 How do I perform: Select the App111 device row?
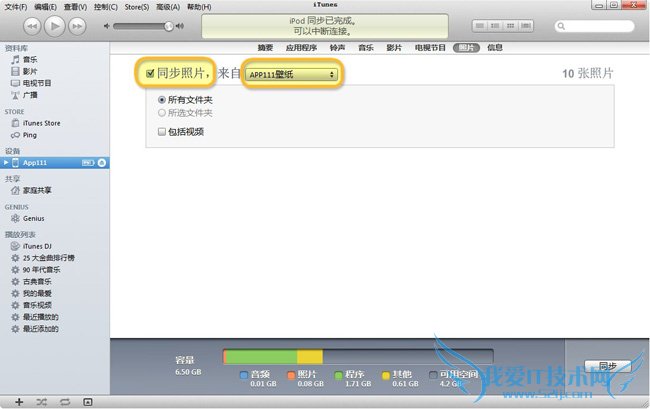tap(55, 163)
